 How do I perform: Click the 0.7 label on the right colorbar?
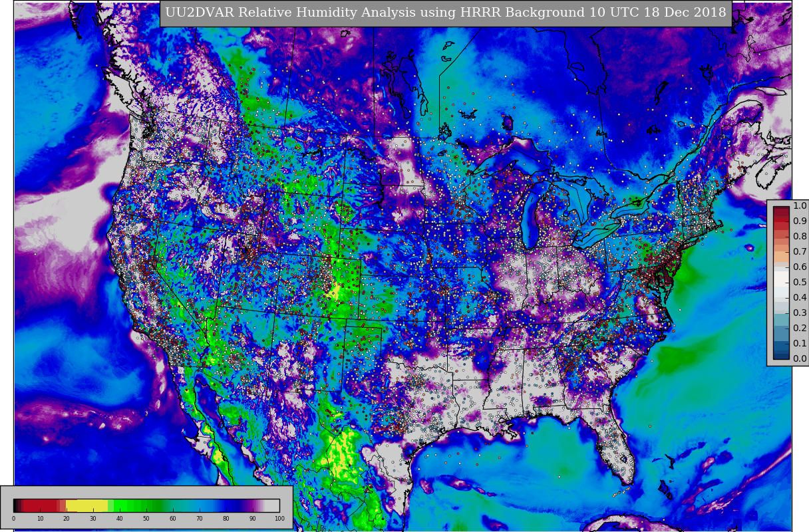(x=800, y=251)
